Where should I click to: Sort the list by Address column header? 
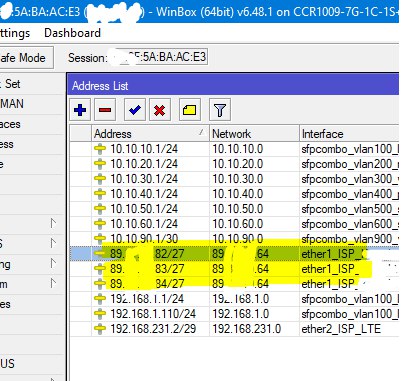tap(150, 134)
